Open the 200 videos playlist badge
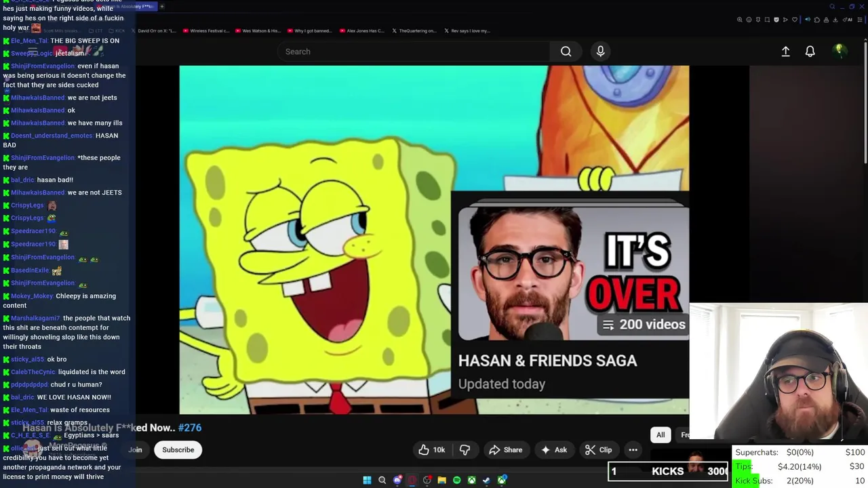 coord(644,325)
